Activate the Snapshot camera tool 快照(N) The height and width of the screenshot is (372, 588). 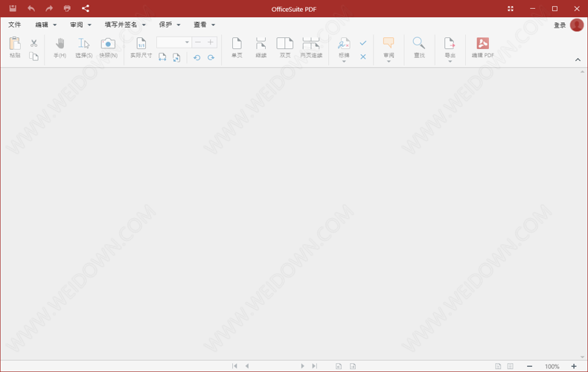pos(108,48)
